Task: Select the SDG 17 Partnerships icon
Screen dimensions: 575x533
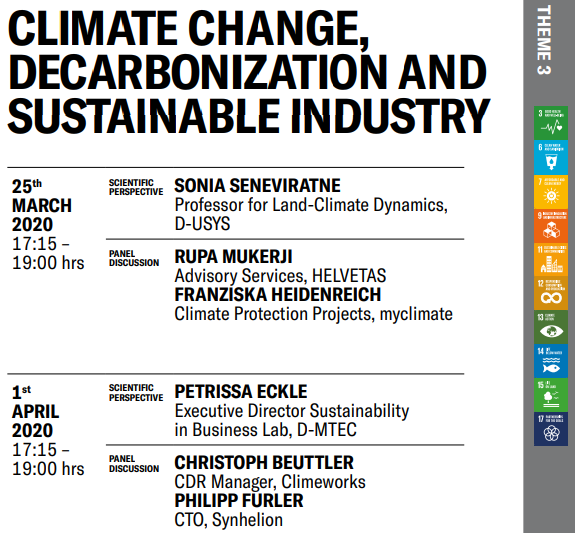Action: tap(551, 429)
